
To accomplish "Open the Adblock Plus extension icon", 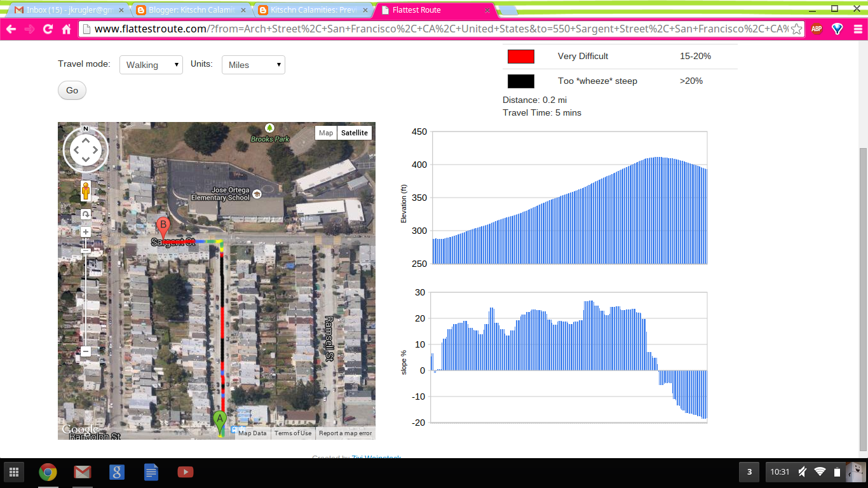I will click(817, 29).
